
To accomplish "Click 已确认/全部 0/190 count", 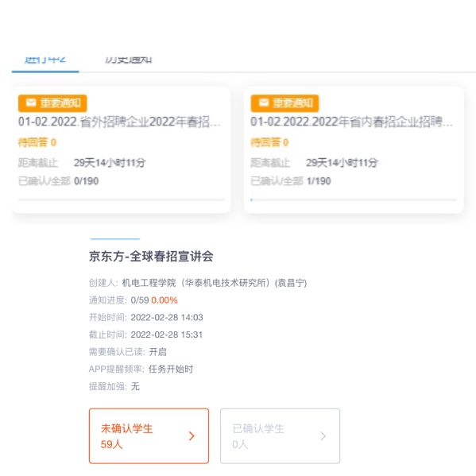I will click(x=58, y=181).
